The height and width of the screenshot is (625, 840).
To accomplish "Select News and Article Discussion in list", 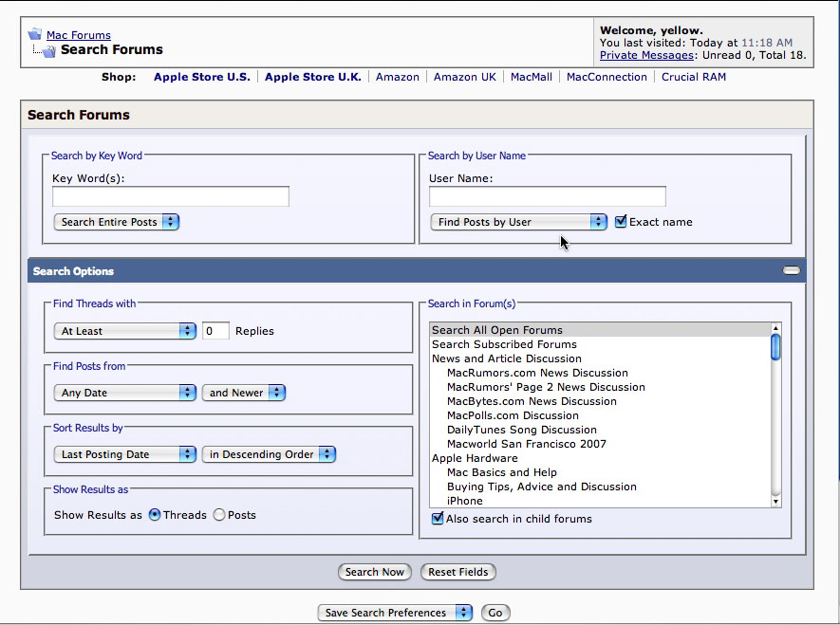I will [x=600, y=358].
